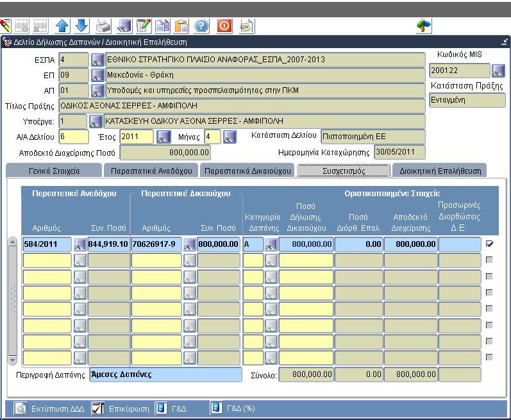Screen dimensions: 511x420
Task: Tick the checkbox in the last table row
Action: (489, 357)
